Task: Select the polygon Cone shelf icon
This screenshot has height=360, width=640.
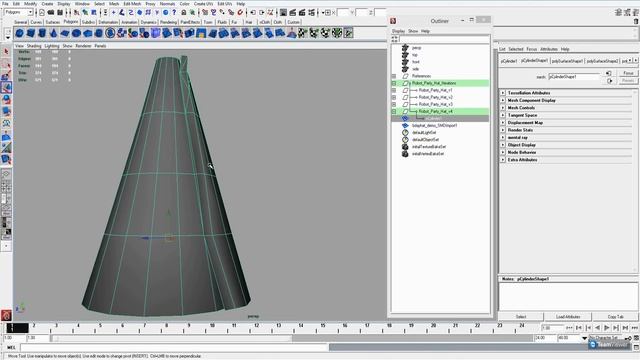Action: tap(53, 33)
